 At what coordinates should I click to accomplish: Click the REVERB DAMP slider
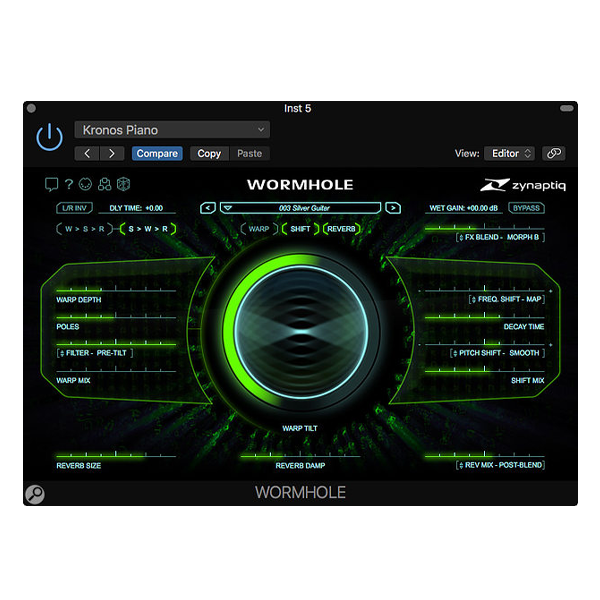pos(300,455)
